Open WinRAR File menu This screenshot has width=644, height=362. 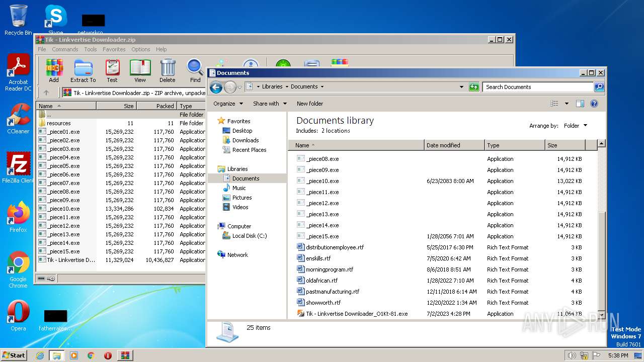click(x=42, y=49)
